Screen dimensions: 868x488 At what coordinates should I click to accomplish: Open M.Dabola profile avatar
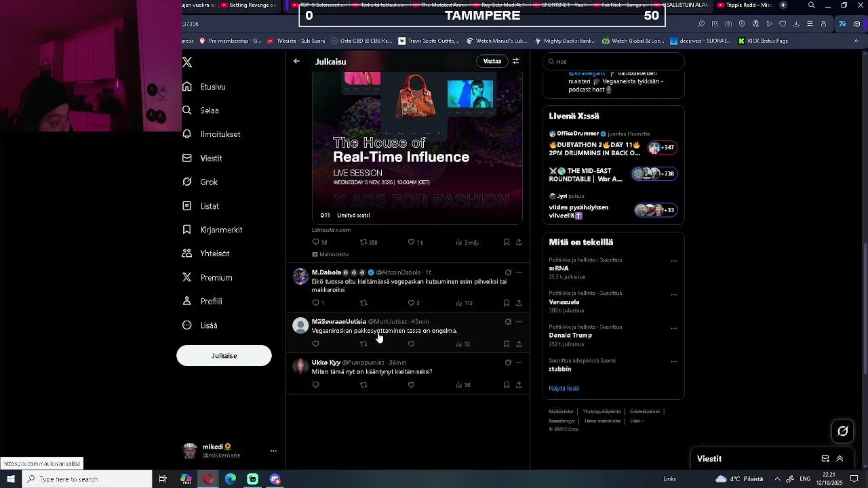pos(300,276)
